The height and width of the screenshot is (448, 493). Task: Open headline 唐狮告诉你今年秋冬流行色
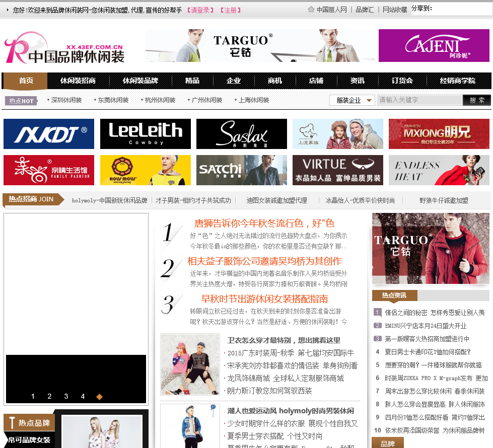pyautogui.click(x=264, y=223)
